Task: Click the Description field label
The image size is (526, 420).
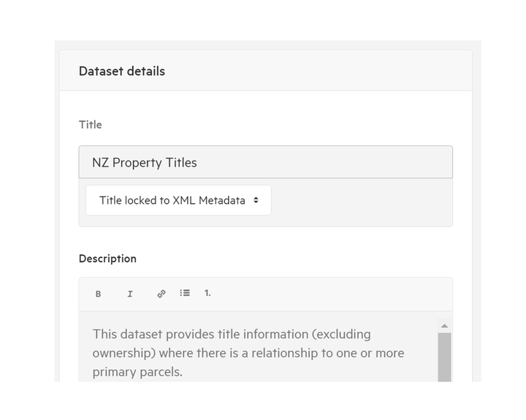Action: pos(107,259)
